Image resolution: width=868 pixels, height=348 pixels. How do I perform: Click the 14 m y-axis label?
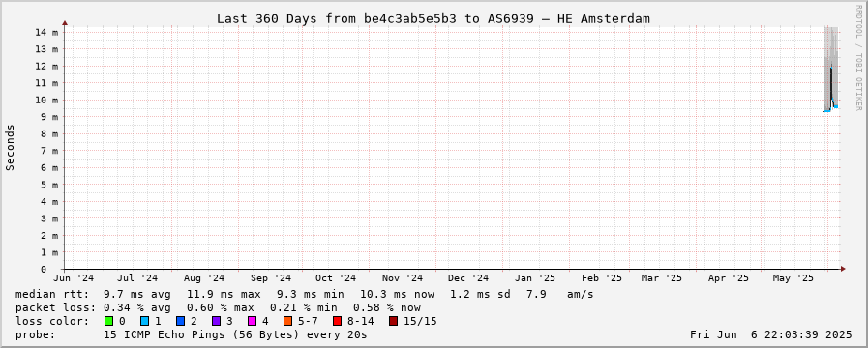tap(47, 32)
